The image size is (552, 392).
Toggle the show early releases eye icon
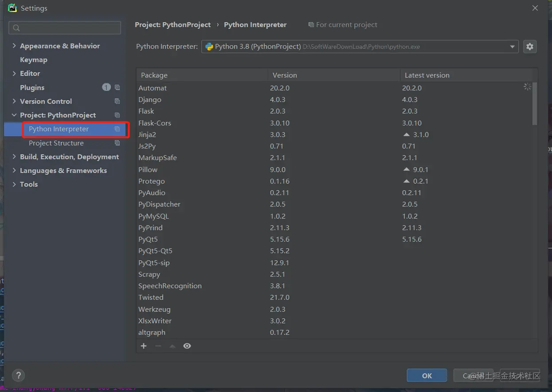pyautogui.click(x=187, y=346)
